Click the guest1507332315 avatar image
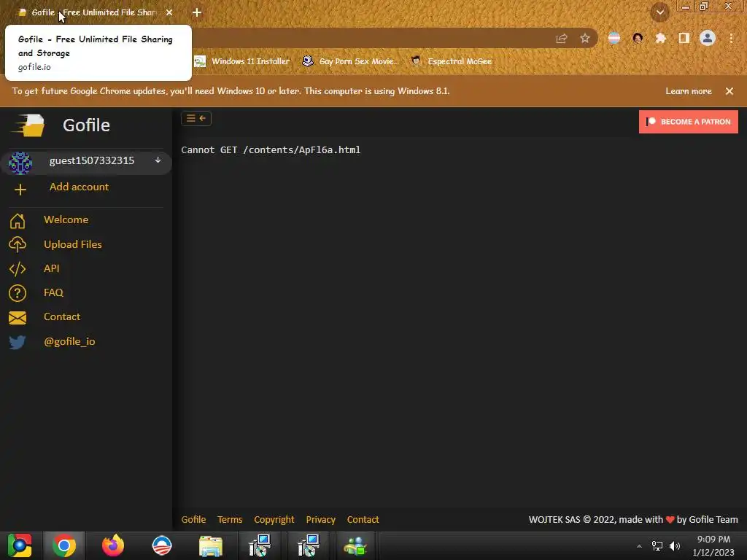747x560 pixels. point(20,163)
